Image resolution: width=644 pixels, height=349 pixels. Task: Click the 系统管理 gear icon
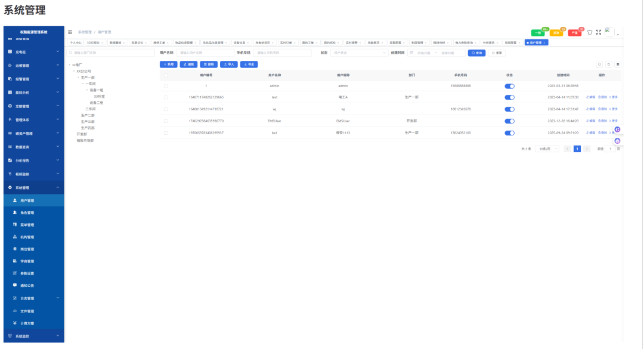click(10, 187)
